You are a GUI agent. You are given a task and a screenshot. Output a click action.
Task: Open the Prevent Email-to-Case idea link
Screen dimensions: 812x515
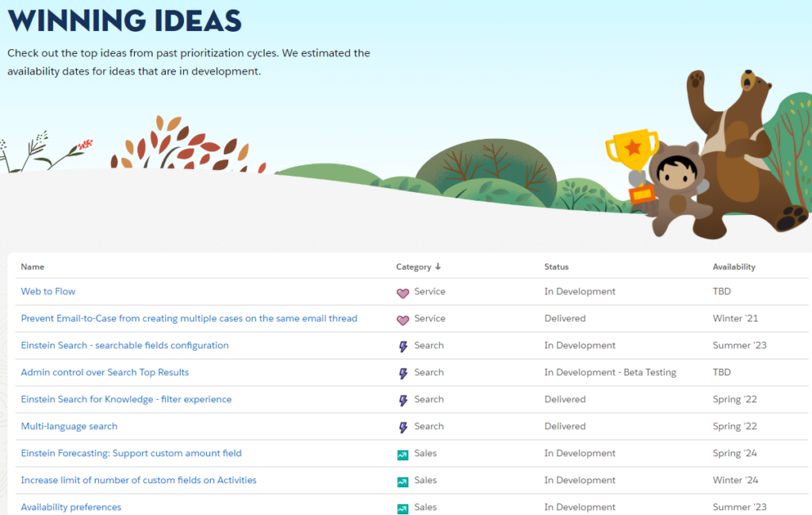click(189, 318)
